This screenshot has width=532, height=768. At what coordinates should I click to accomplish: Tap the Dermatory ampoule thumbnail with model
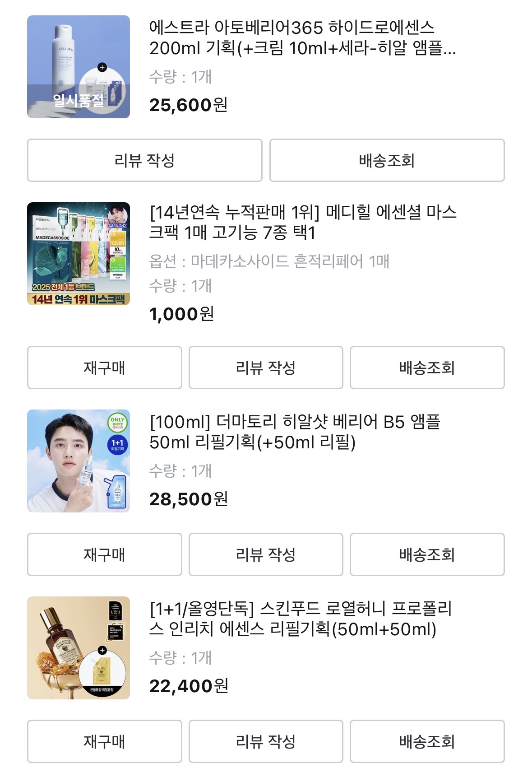pos(79,461)
